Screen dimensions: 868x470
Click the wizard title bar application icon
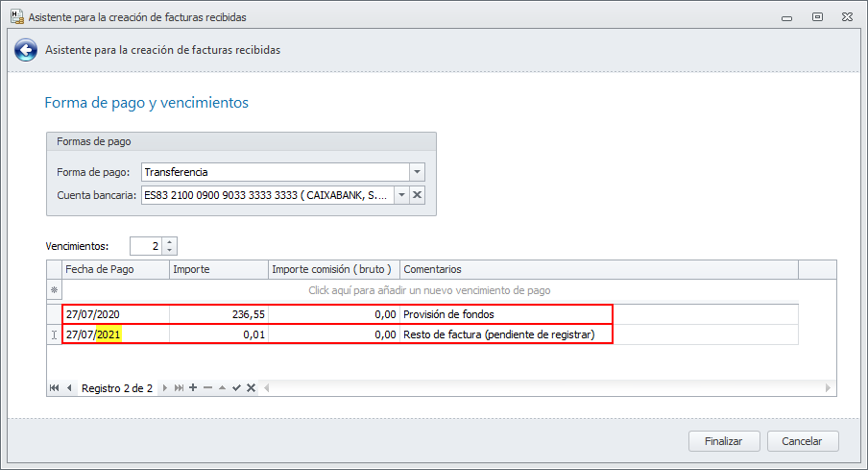[17, 16]
